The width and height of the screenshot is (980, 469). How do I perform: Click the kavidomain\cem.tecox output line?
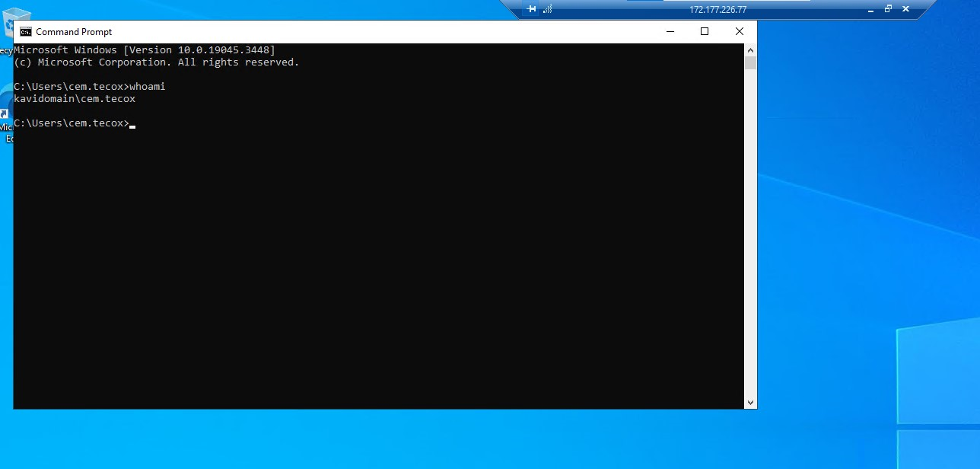[74, 98]
